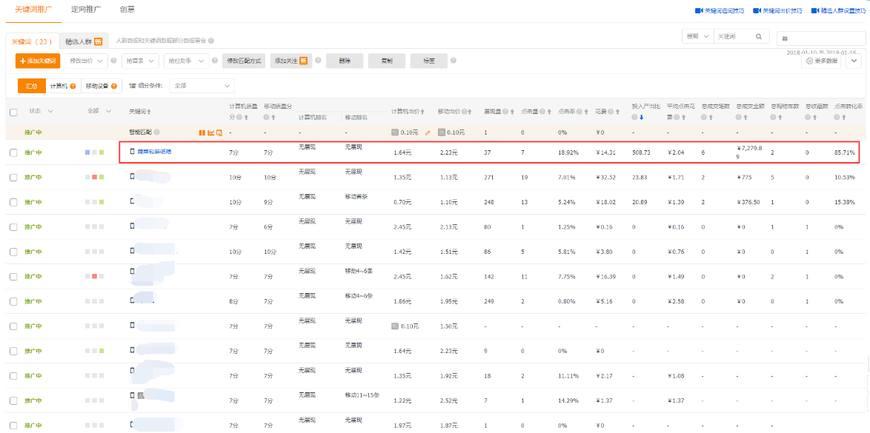The height and width of the screenshot is (433, 870).
Task: Click orange warning icon on 计算机 tab
Action: coord(73,86)
